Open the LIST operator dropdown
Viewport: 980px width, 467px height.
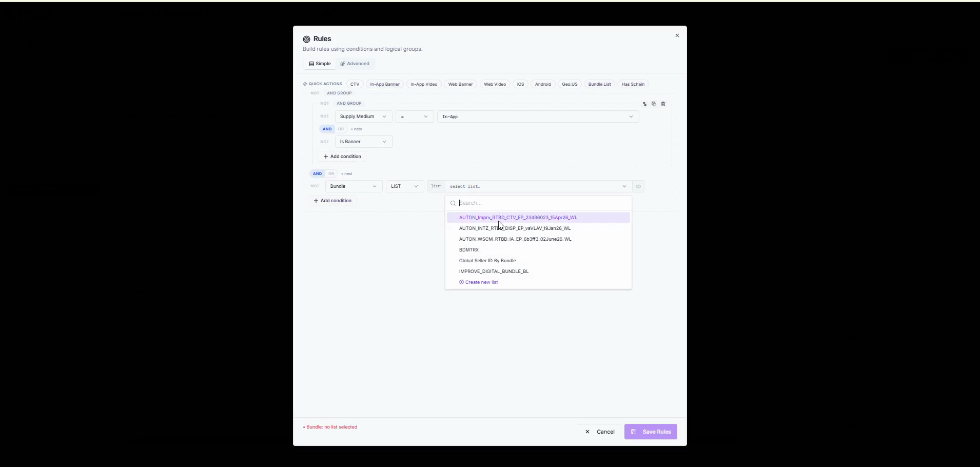pos(405,186)
